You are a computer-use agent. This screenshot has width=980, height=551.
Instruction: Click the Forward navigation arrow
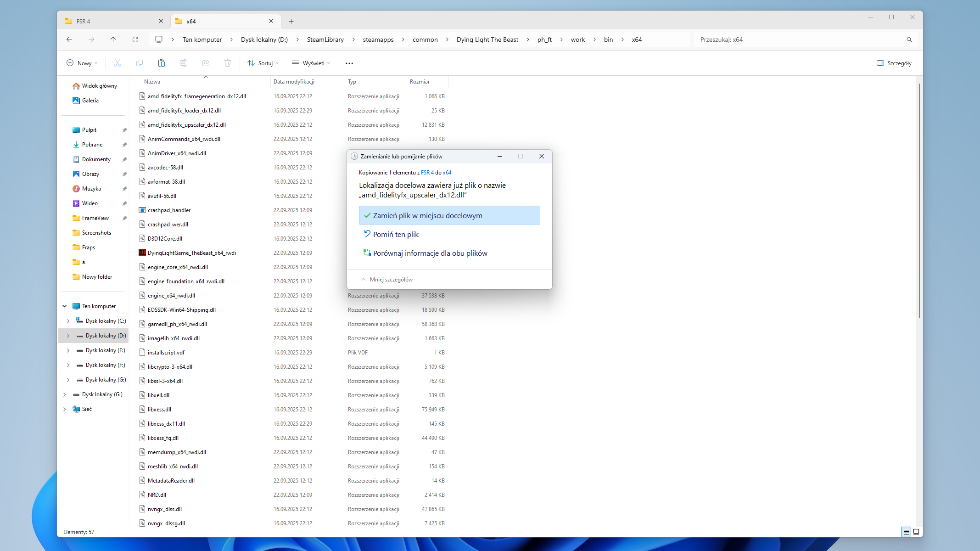pyautogui.click(x=91, y=39)
